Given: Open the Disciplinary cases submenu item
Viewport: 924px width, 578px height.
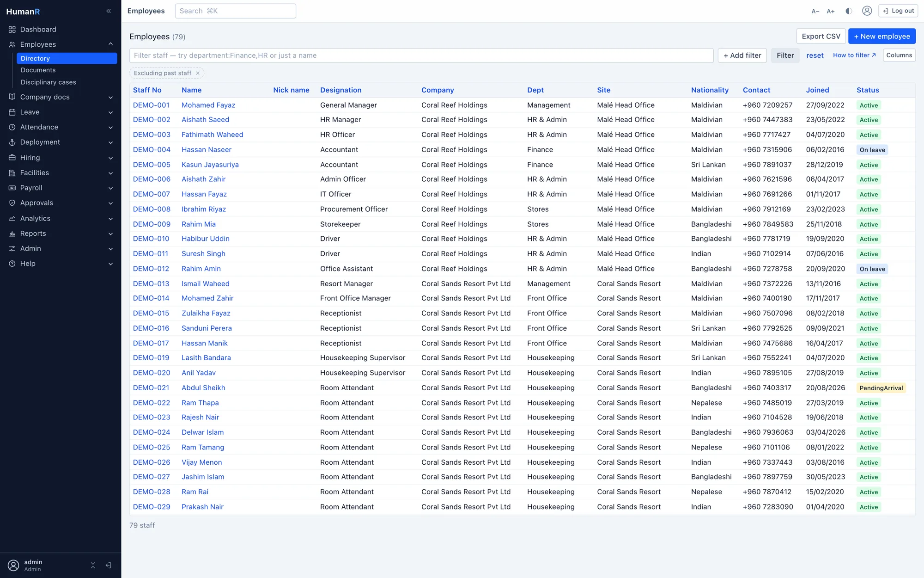Looking at the screenshot, I should pyautogui.click(x=67, y=82).
